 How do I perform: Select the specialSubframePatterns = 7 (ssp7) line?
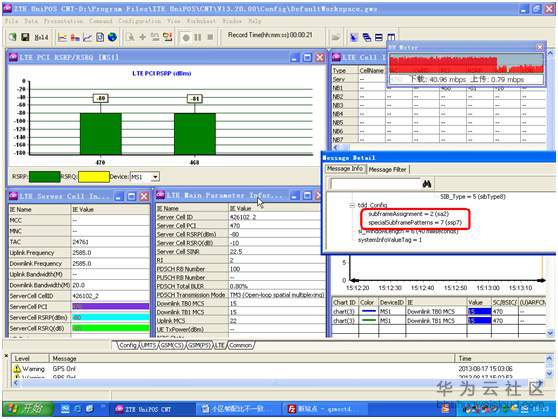pyautogui.click(x=415, y=223)
